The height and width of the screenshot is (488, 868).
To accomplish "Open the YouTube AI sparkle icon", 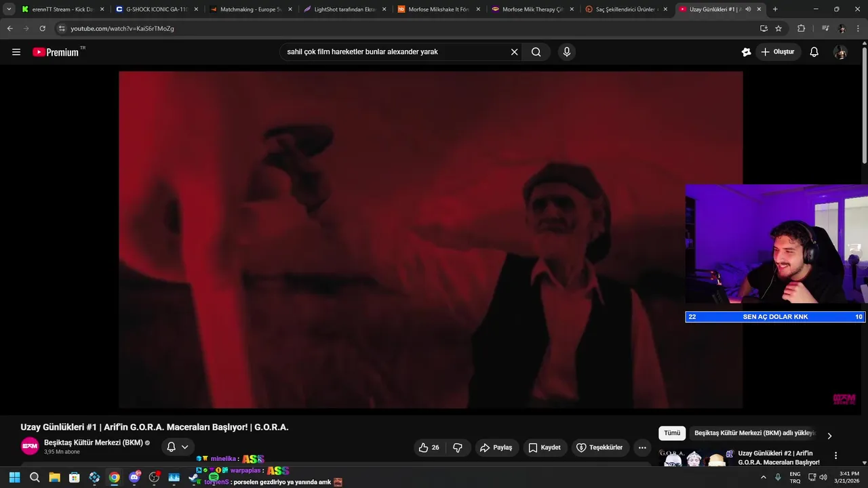I will (746, 52).
